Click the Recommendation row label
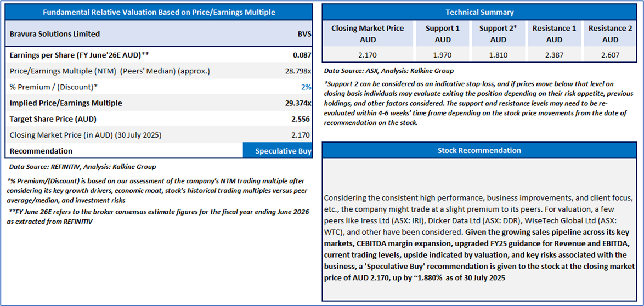The width and height of the screenshot is (644, 306). (x=41, y=151)
